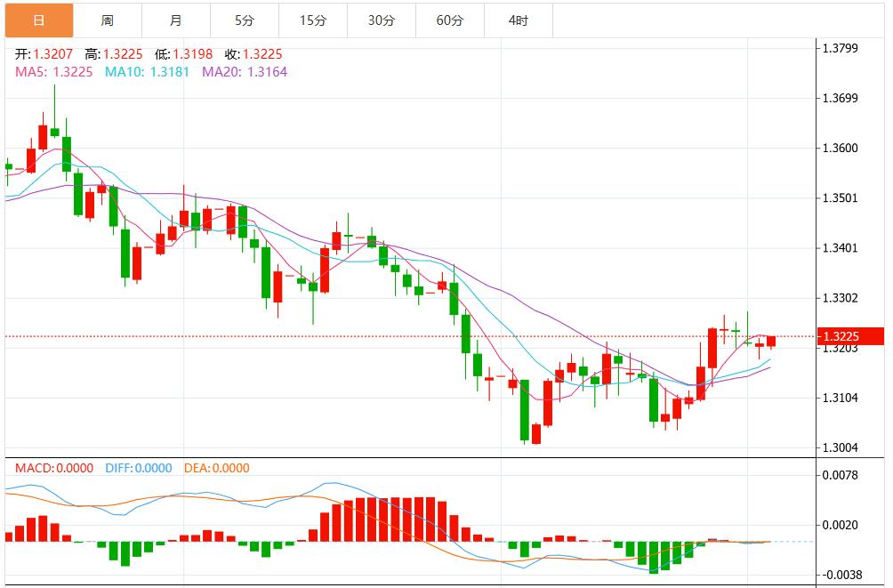
Task: Switch to the 5分 timeframe tab
Action: [244, 20]
